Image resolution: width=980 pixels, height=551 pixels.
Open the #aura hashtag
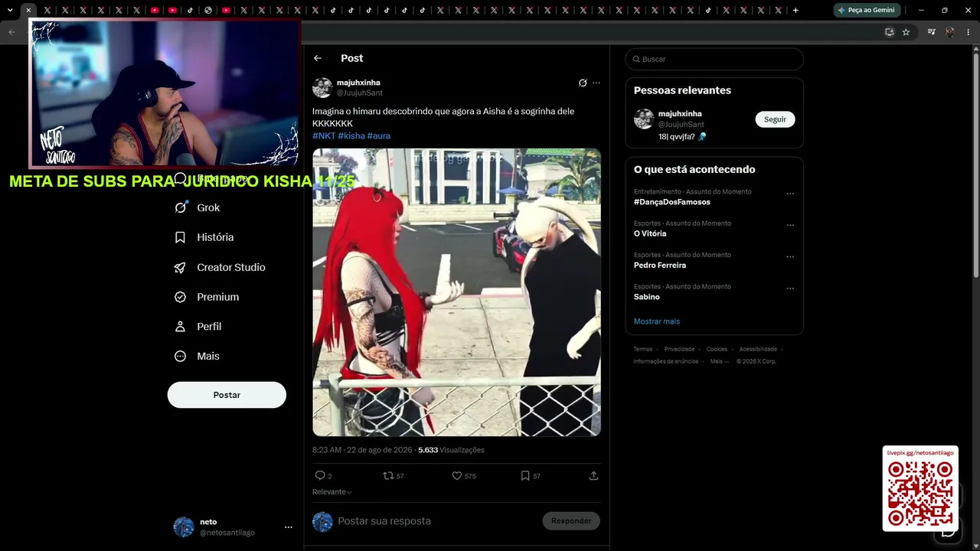click(x=379, y=135)
